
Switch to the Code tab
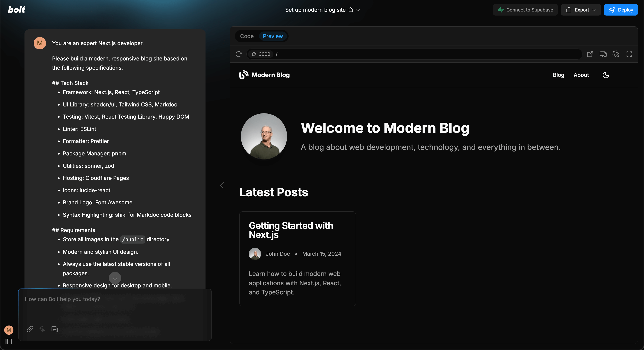[247, 36]
